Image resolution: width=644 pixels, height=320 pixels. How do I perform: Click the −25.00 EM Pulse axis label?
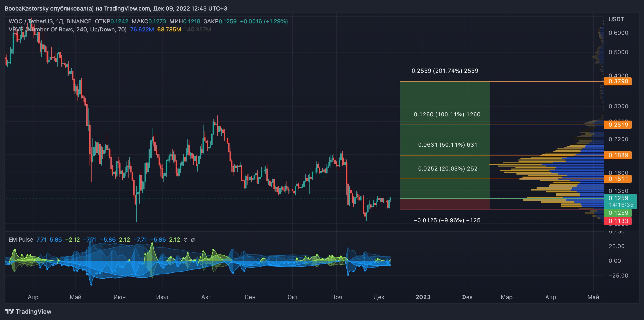[618, 276]
